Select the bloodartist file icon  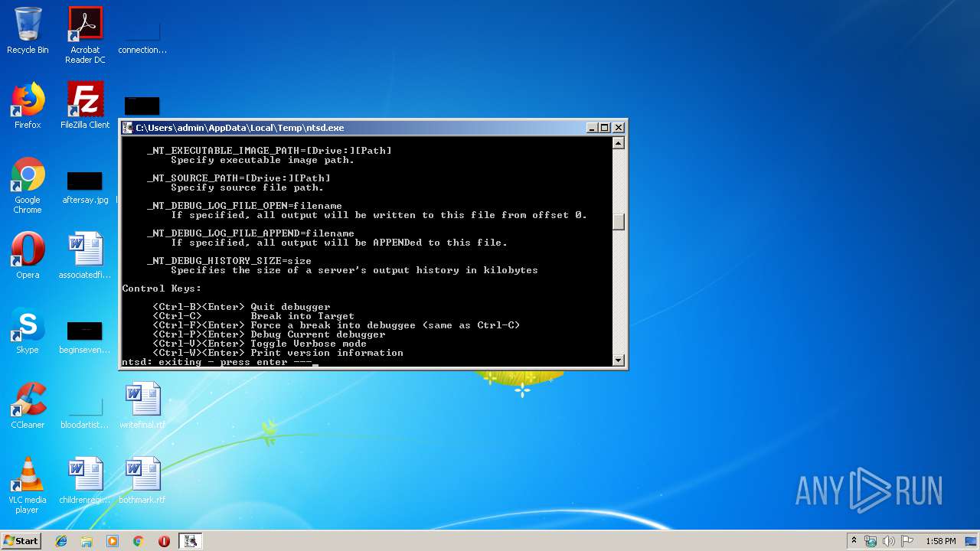85,410
